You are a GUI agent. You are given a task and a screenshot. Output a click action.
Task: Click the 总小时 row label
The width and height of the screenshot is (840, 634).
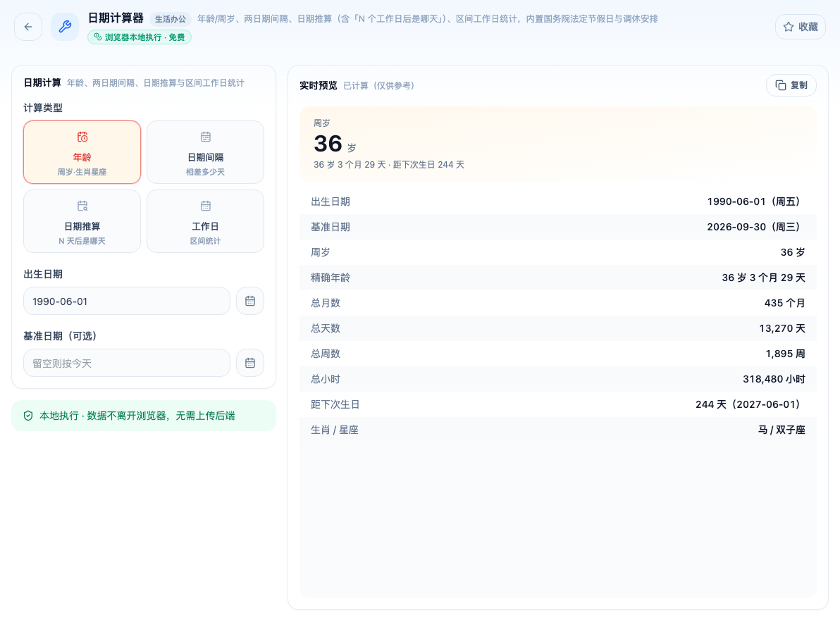326,379
